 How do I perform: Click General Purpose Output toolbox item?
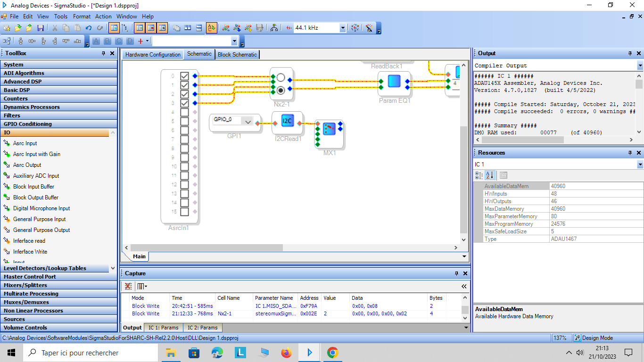coord(41,230)
